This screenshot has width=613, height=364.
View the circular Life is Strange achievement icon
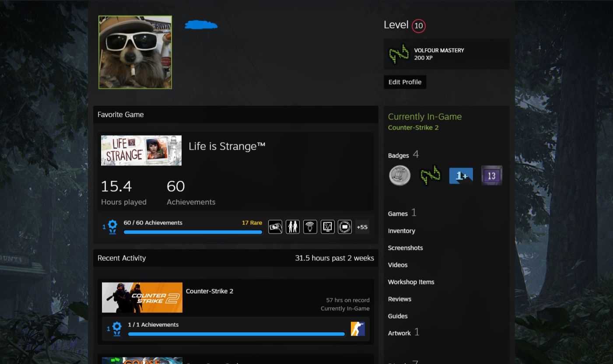click(345, 227)
